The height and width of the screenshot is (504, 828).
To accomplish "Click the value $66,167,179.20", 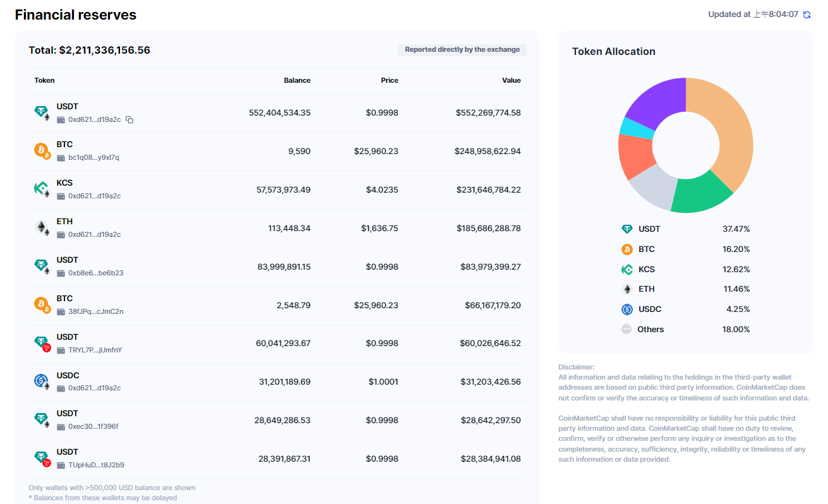I will 493,305.
